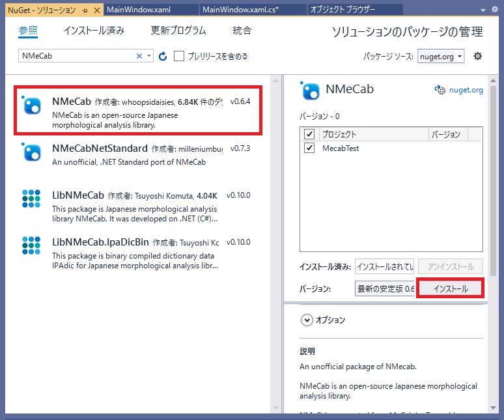Click the installed version field インストールされてい
Screen dimensions: 504x420
(x=384, y=266)
